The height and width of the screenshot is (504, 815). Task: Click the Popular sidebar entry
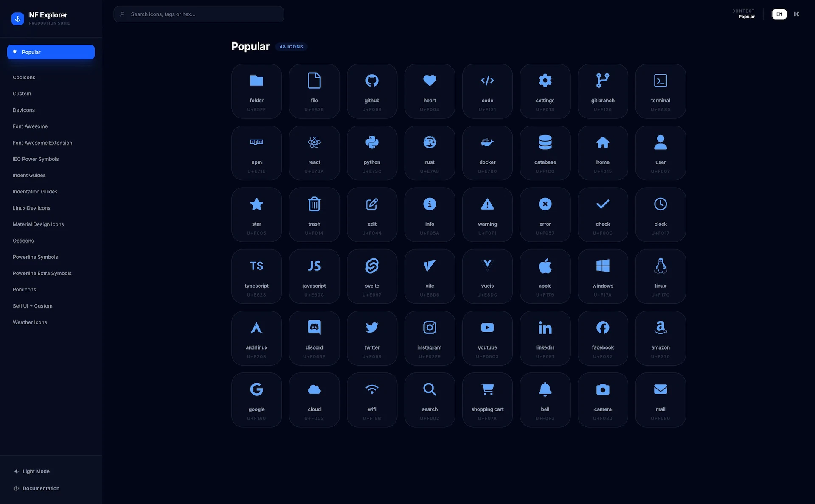51,52
